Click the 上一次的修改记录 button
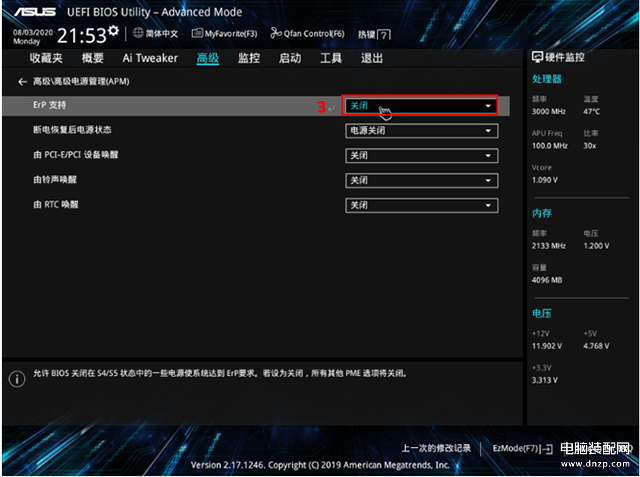 click(x=436, y=448)
